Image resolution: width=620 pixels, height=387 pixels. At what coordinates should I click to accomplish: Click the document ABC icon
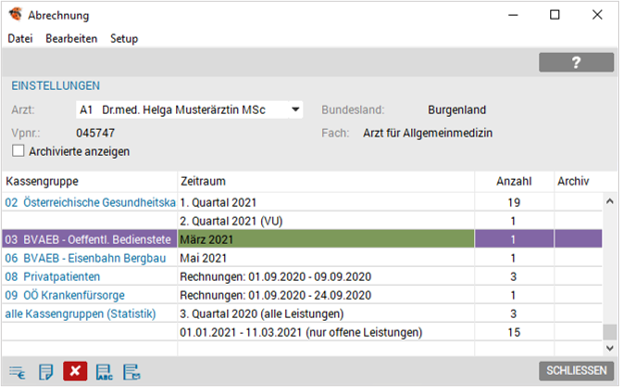point(104,372)
